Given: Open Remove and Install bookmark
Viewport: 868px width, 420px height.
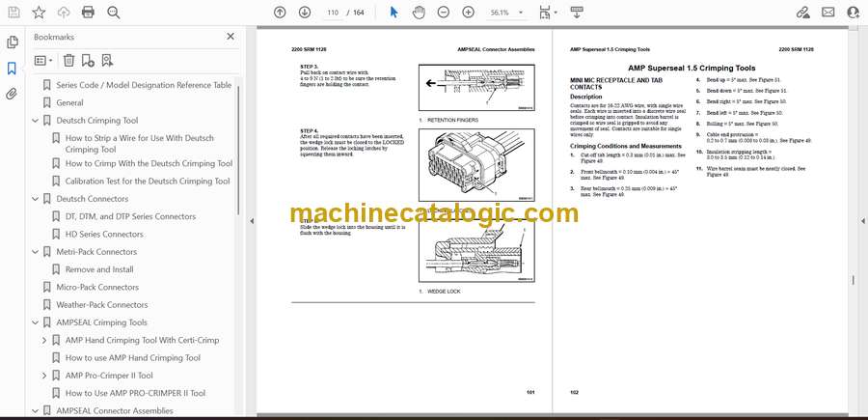Looking at the screenshot, I should (x=99, y=269).
